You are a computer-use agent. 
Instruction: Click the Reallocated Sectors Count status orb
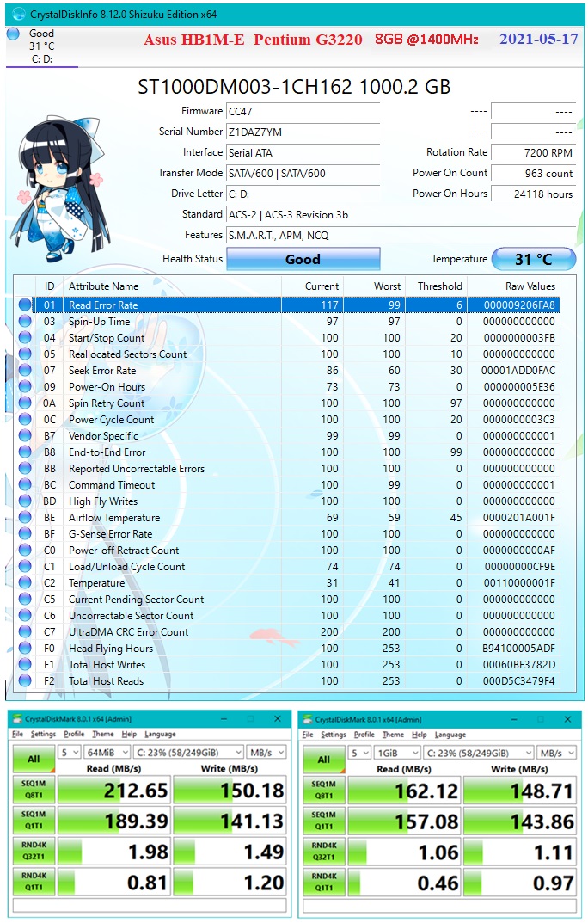click(x=25, y=354)
